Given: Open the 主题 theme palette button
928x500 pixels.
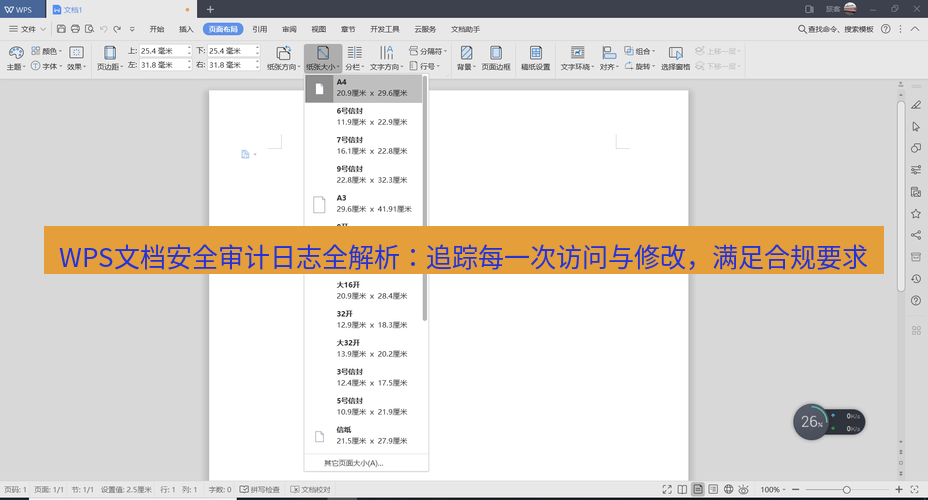Looking at the screenshot, I should [x=16, y=58].
